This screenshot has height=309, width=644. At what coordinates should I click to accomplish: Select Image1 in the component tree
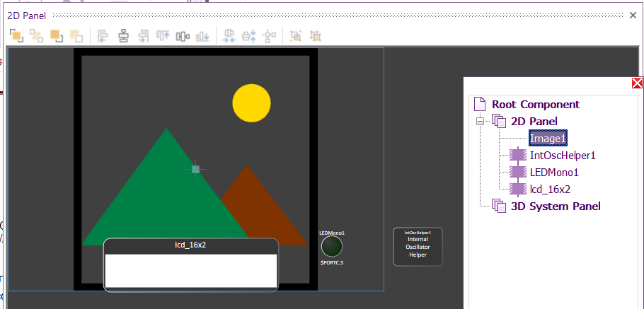548,139
